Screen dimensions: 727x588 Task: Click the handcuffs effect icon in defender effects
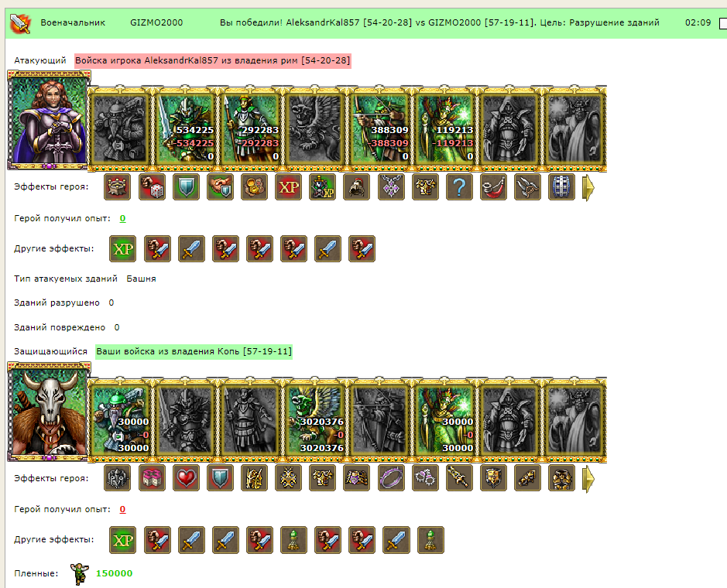click(425, 477)
